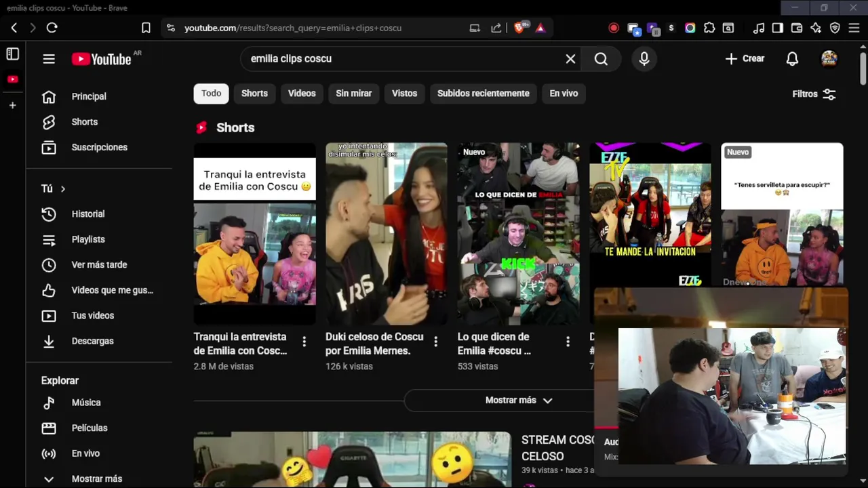868x488 pixels.
Task: Open the media control music note icon
Action: coord(759,28)
